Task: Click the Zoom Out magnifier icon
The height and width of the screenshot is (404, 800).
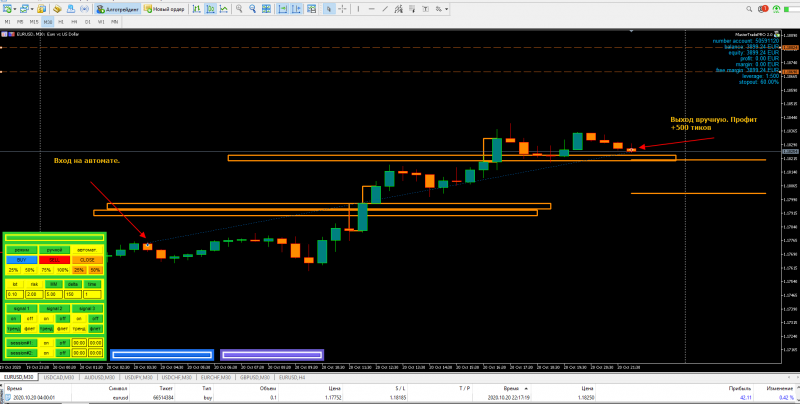Action: [x=253, y=9]
